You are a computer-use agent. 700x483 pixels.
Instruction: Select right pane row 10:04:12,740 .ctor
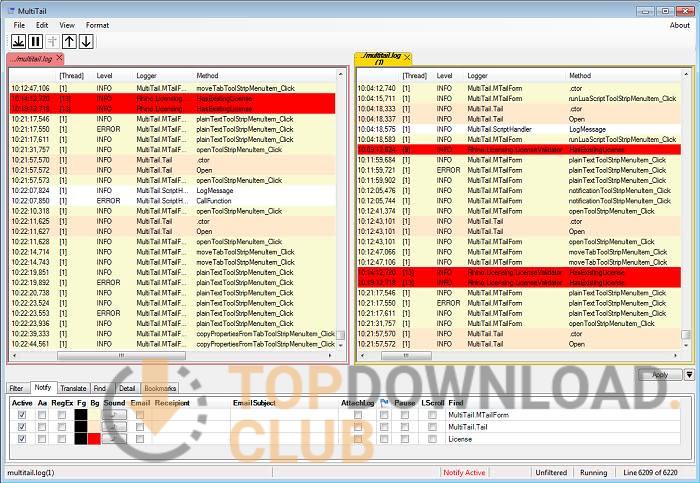pyautogui.click(x=519, y=88)
